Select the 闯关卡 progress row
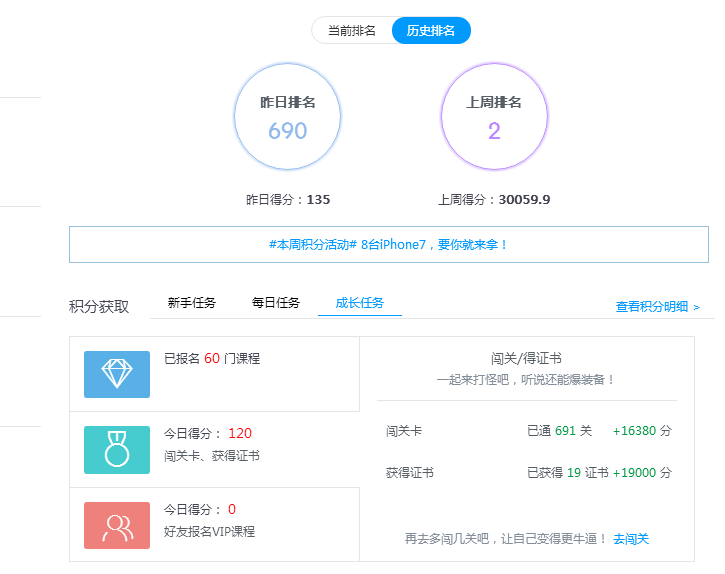 (528, 431)
